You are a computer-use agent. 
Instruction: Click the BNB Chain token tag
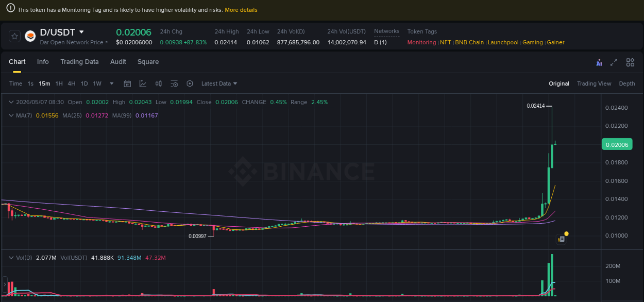[469, 42]
